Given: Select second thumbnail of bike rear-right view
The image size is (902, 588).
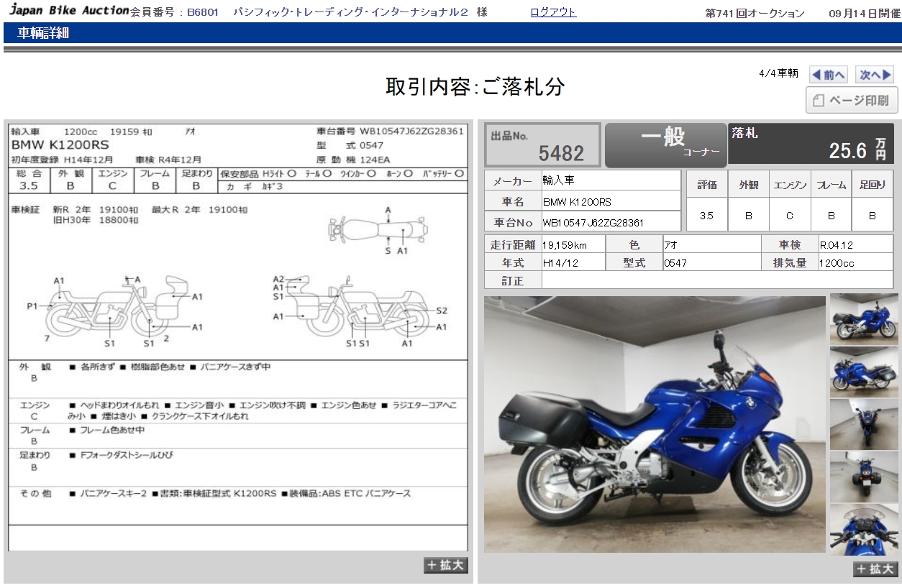Looking at the screenshot, I should coord(864,371).
